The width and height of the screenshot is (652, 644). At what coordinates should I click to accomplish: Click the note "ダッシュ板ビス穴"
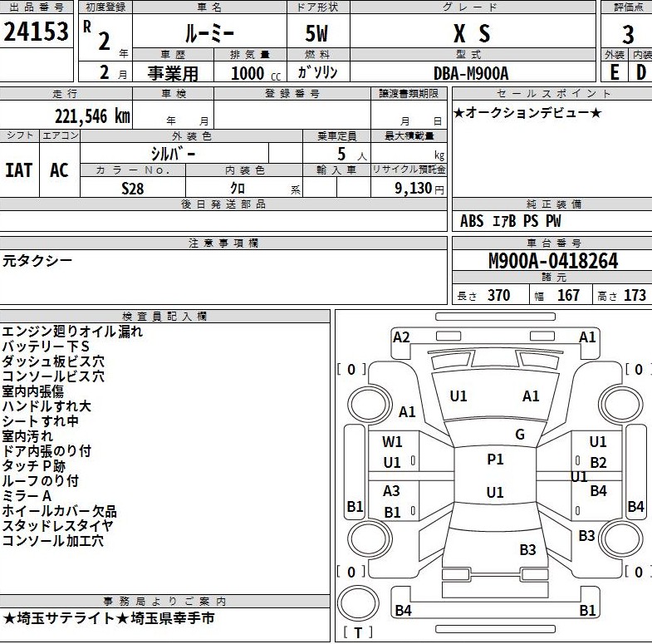point(53,361)
